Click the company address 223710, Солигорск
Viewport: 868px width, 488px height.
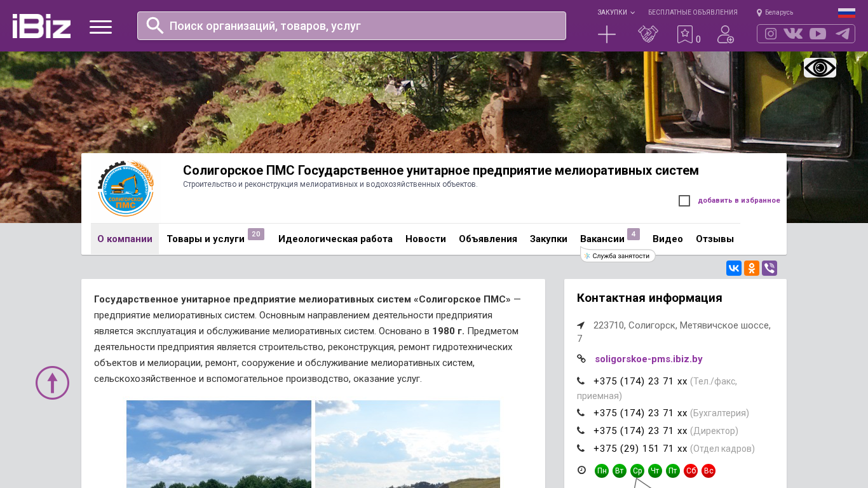(674, 332)
